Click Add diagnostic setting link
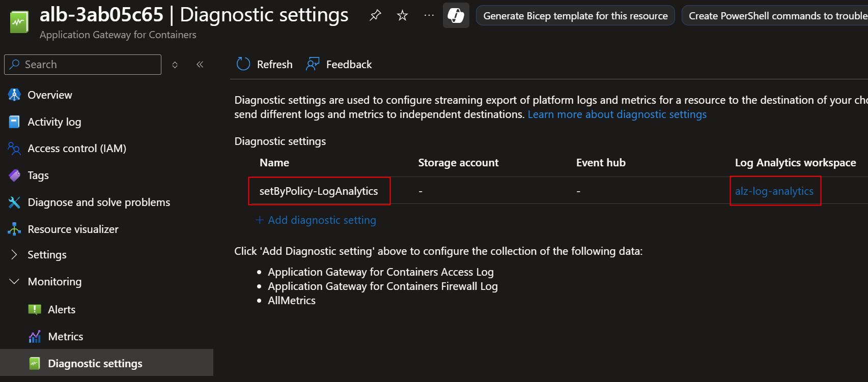 pos(322,220)
